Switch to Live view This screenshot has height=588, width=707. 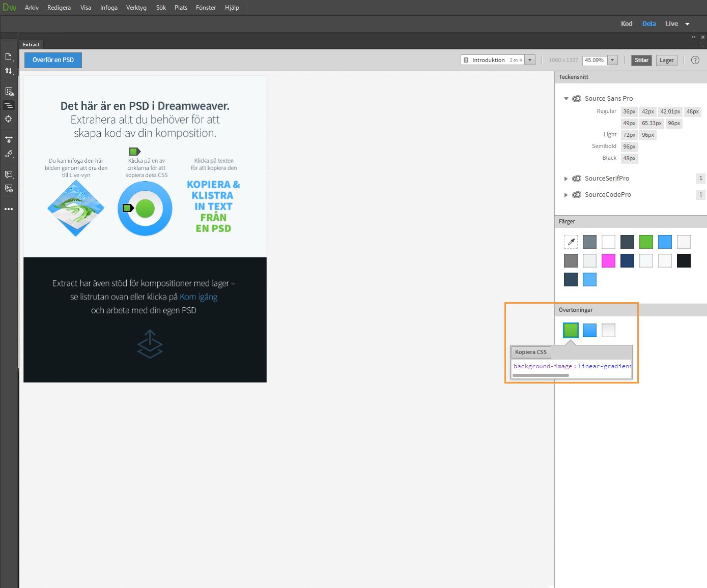tap(671, 24)
